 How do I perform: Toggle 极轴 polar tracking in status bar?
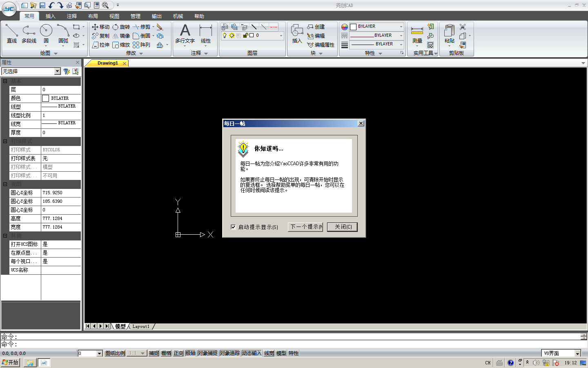pos(191,353)
